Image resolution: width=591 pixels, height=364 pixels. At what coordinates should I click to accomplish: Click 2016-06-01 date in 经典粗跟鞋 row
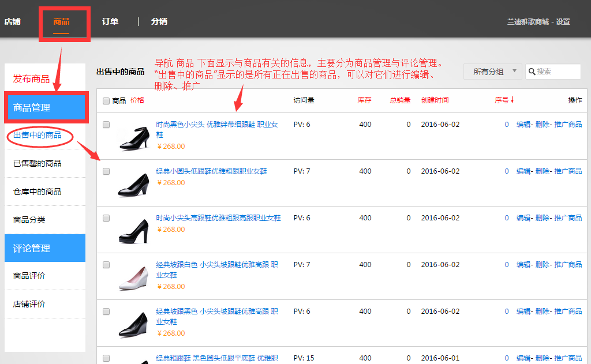[440, 358]
